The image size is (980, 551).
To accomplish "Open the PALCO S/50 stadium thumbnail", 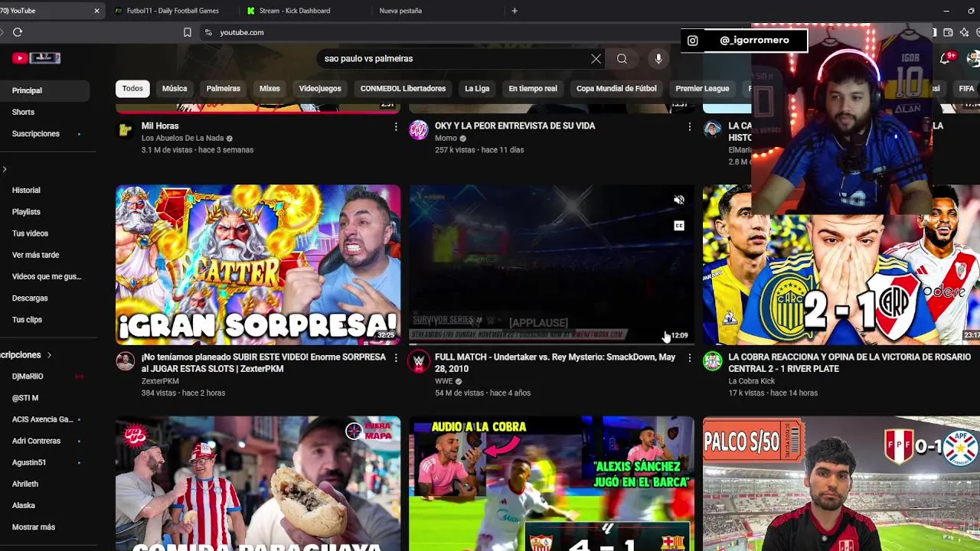I will click(841, 484).
